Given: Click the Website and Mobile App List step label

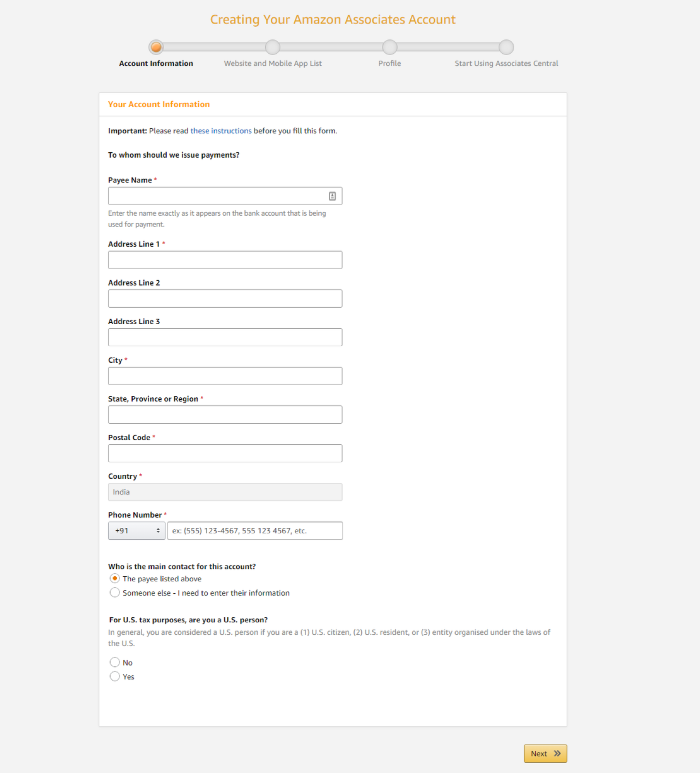Looking at the screenshot, I should point(272,64).
